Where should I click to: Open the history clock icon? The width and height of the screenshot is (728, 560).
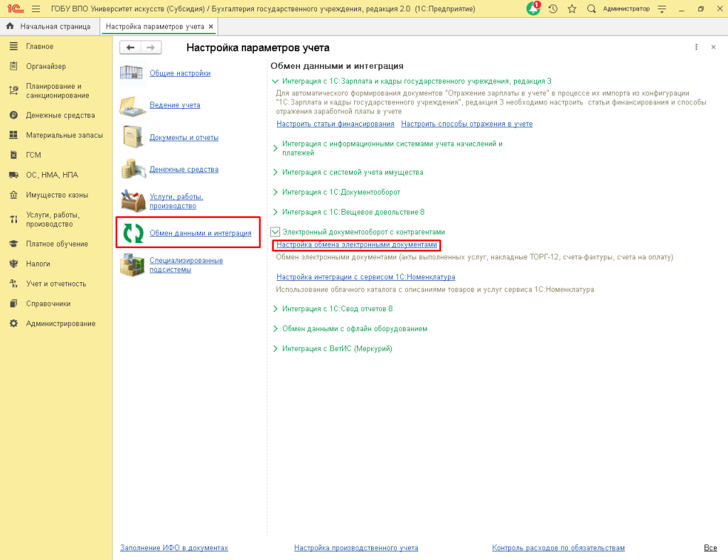[553, 9]
